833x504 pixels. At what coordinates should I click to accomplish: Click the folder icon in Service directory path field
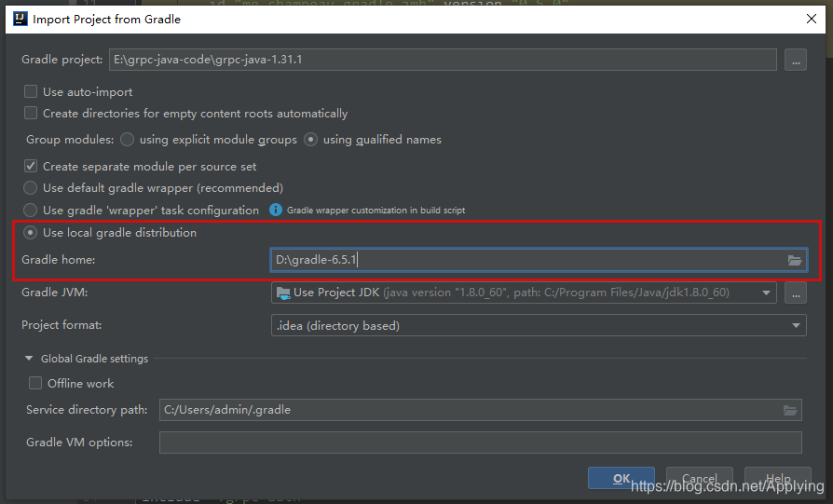790,410
